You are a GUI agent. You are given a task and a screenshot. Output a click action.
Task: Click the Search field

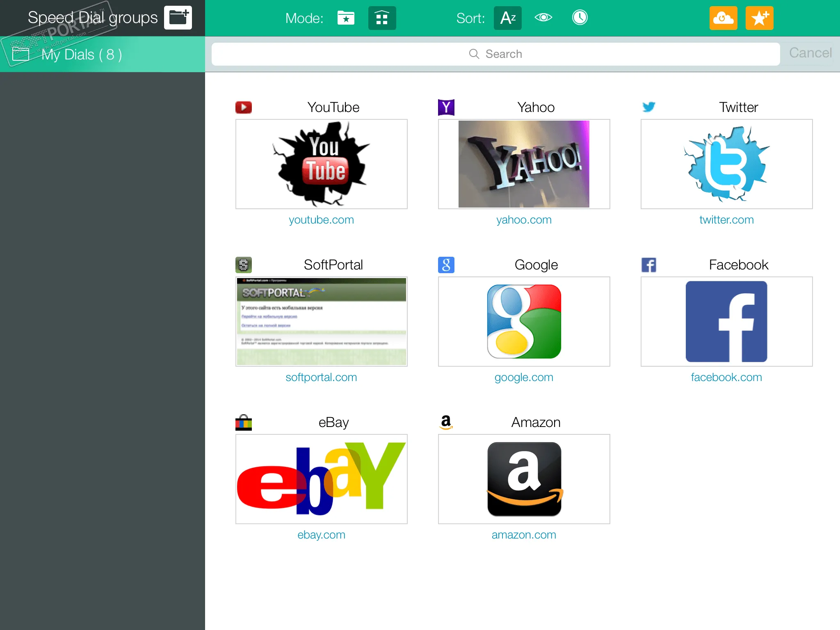(x=495, y=54)
